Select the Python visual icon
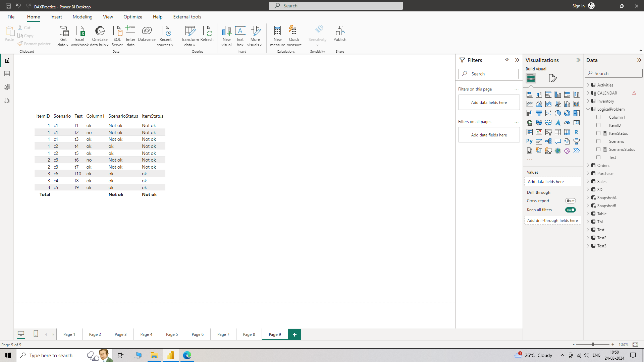Screen dimensions: 644x362 click(x=529, y=141)
